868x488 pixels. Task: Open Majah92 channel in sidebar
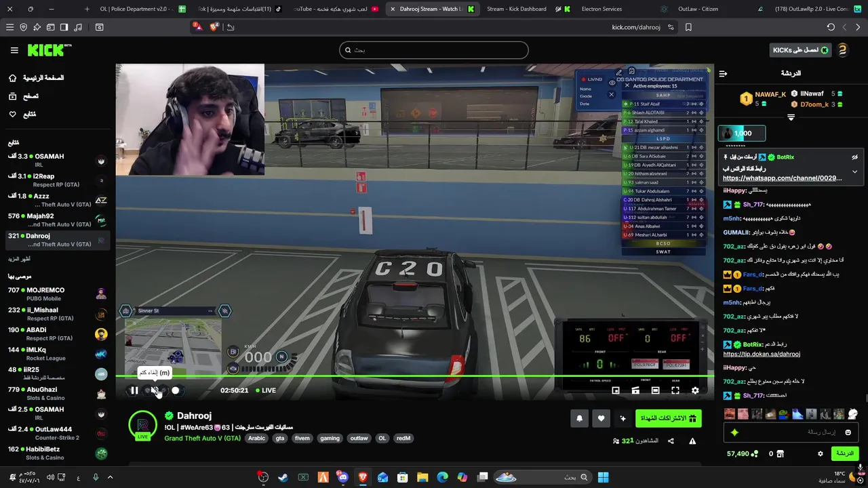(57, 220)
